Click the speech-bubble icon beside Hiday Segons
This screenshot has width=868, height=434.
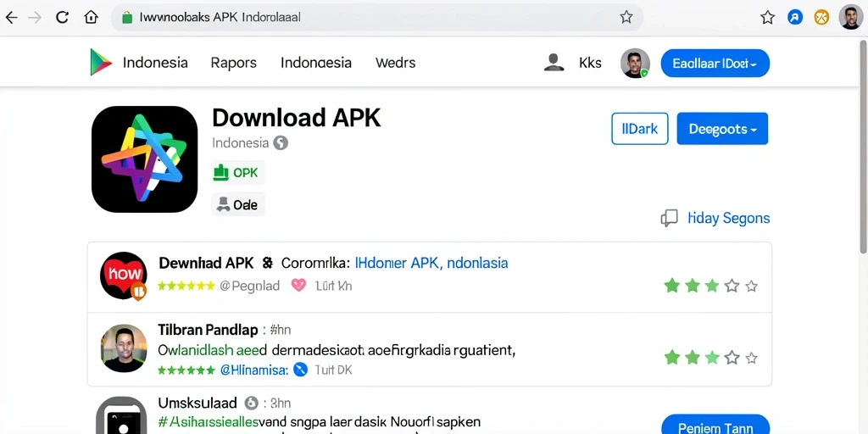(670, 218)
